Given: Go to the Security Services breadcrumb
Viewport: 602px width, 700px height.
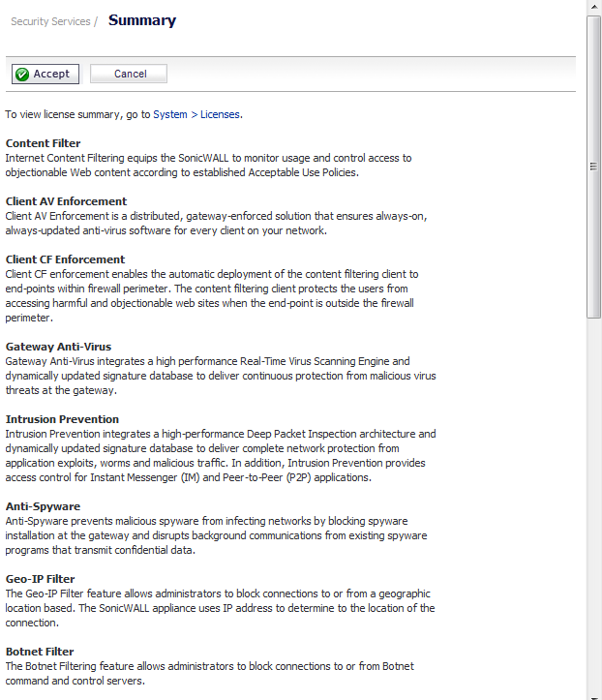Looking at the screenshot, I should click(x=50, y=21).
